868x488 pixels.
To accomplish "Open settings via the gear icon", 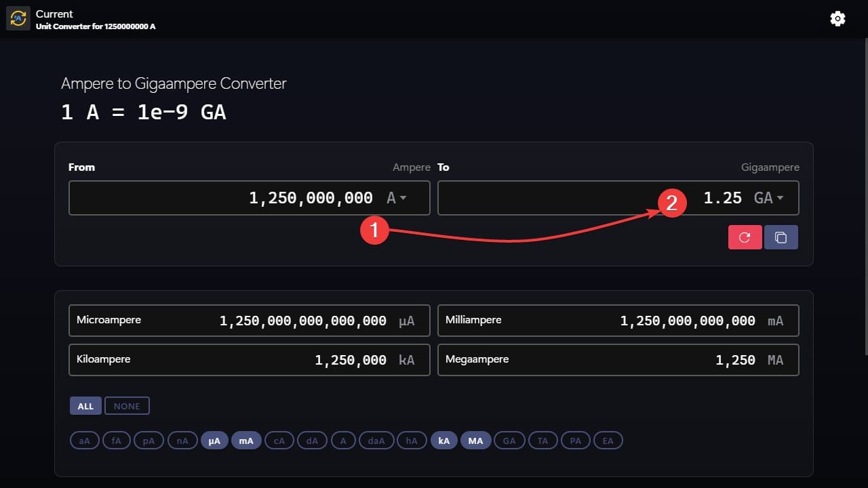I will click(837, 18).
